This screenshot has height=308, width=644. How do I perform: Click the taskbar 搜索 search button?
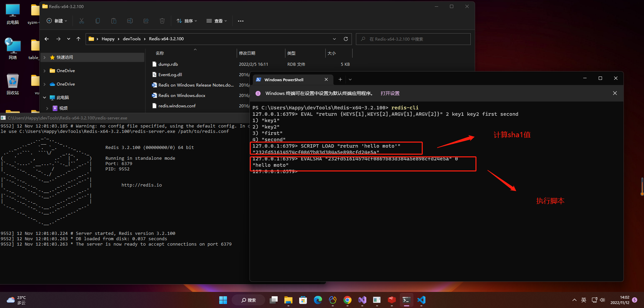248,300
